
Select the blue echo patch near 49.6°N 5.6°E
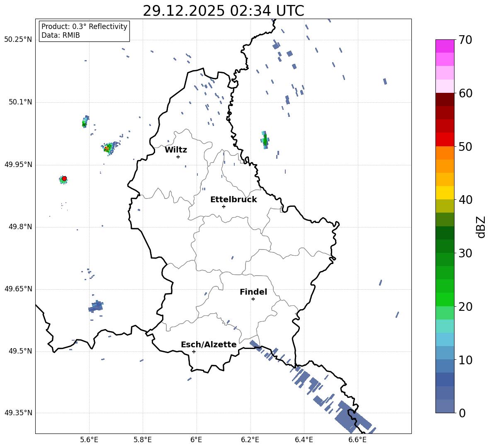click(96, 307)
